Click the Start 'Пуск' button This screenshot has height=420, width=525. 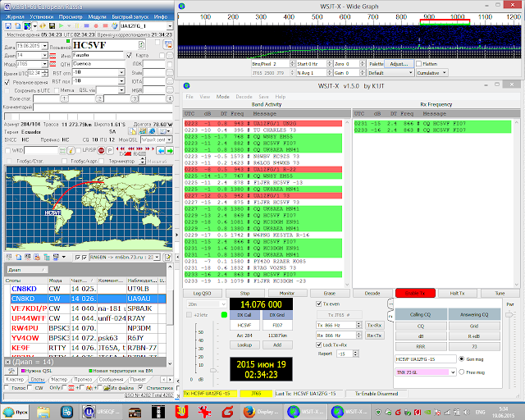point(16,412)
